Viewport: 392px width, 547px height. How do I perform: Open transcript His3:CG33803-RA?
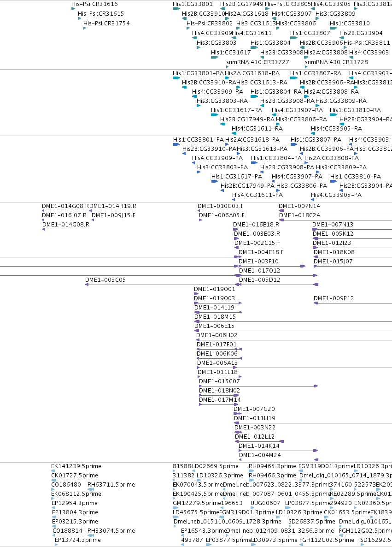222,101
